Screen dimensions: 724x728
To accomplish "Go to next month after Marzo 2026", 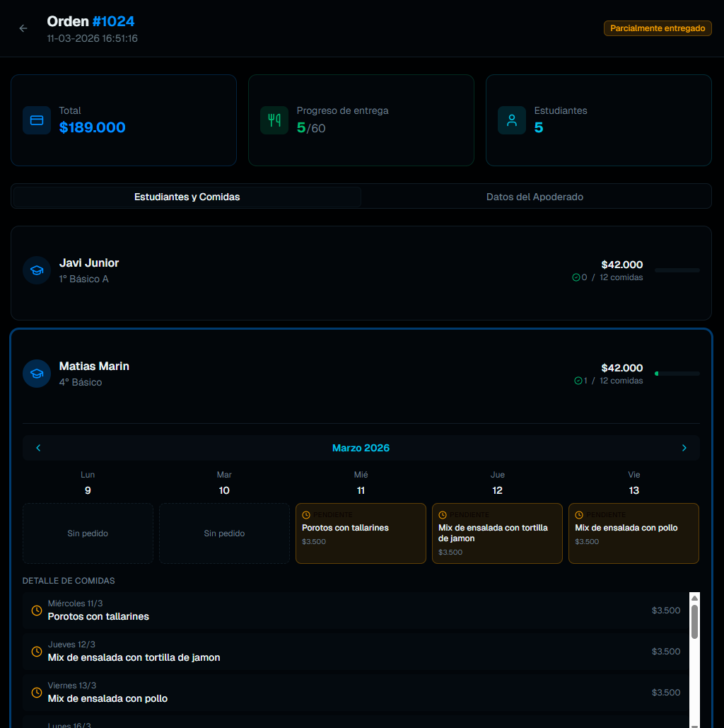I will pos(684,448).
